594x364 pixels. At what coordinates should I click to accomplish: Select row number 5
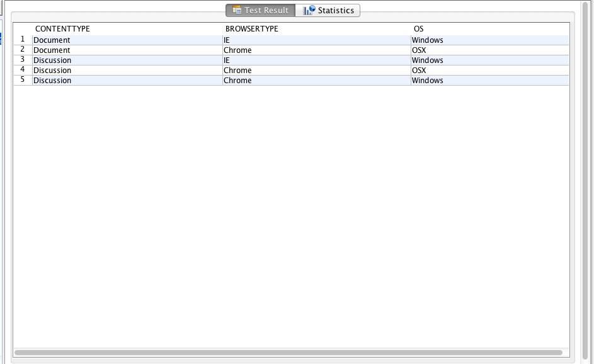pos(23,80)
